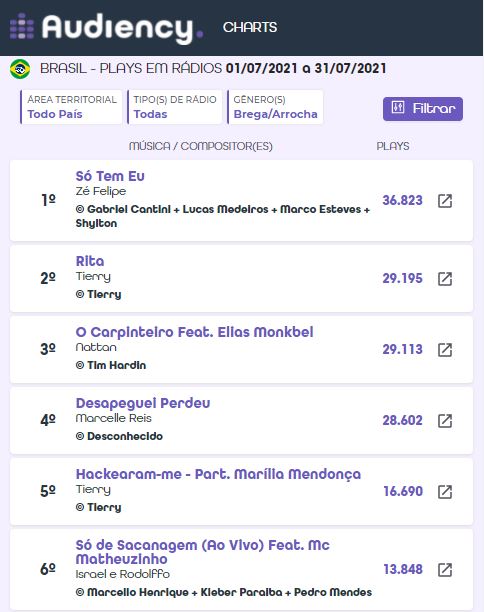Click the 36.823 plays count
Viewport: 484px width, 612px height.
point(402,200)
